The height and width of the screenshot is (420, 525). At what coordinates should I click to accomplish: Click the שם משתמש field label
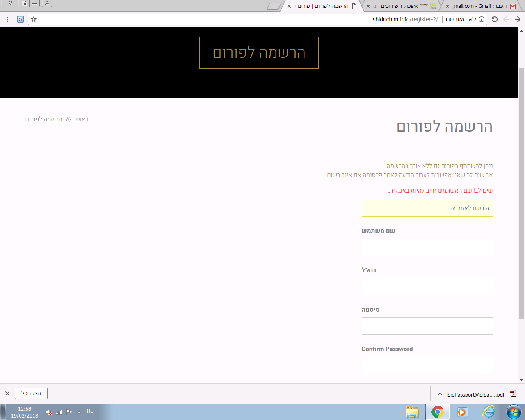click(378, 231)
